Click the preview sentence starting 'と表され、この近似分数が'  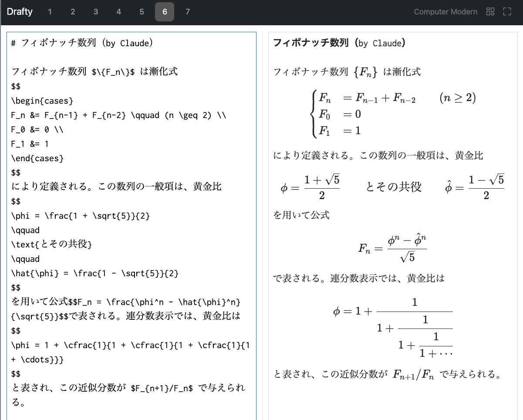pyautogui.click(x=388, y=374)
